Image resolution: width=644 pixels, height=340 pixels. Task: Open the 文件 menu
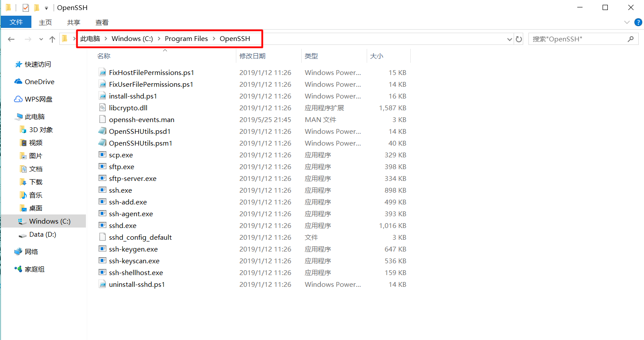(16, 22)
